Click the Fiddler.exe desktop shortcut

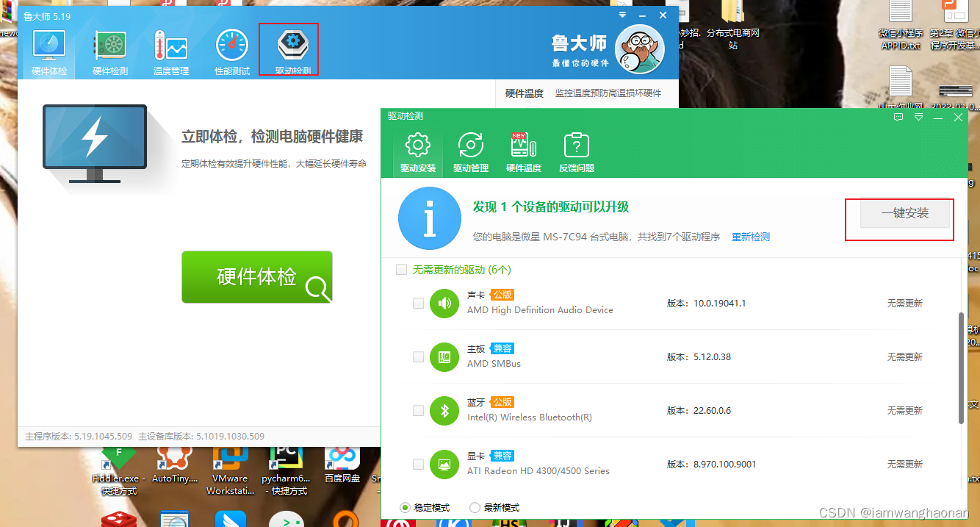click(120, 470)
